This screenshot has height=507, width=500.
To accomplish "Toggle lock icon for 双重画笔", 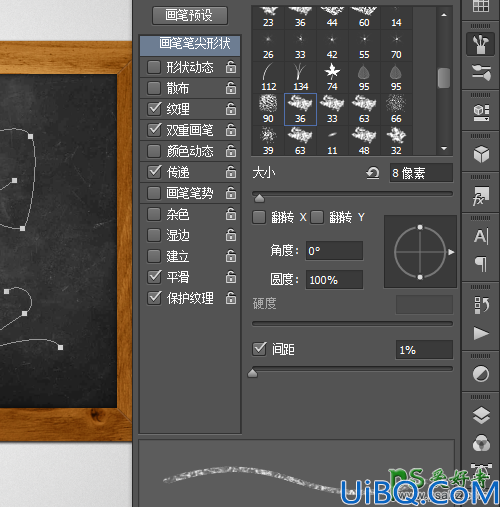I will pos(231,130).
